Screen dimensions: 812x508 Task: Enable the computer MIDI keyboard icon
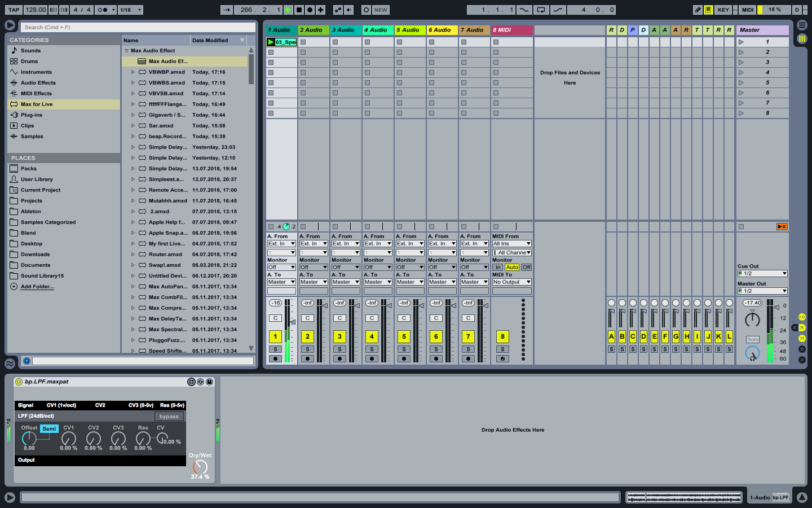coord(708,10)
